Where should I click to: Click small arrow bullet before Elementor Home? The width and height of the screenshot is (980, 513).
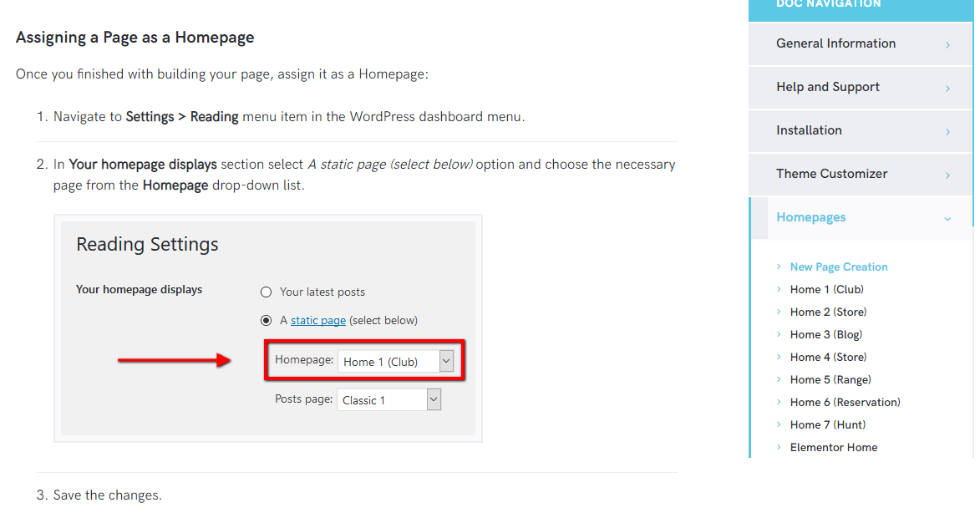click(x=779, y=447)
